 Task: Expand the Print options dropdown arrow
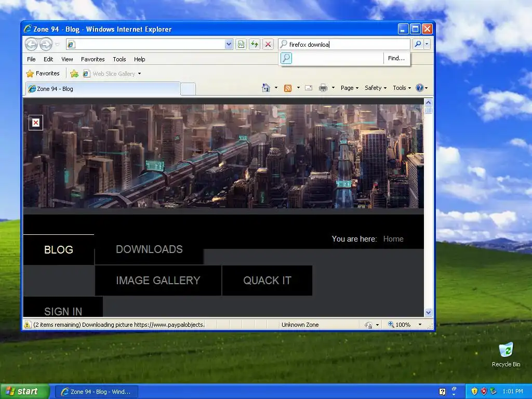click(333, 88)
